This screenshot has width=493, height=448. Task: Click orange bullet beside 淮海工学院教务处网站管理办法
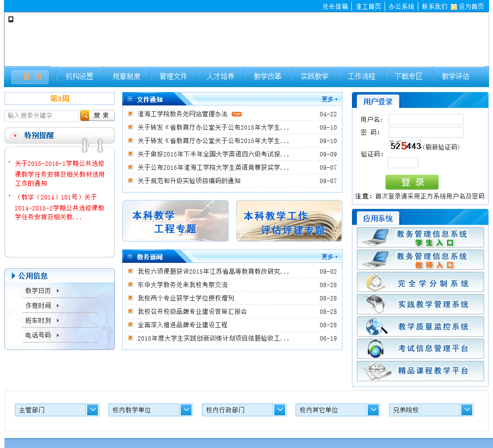click(131, 114)
